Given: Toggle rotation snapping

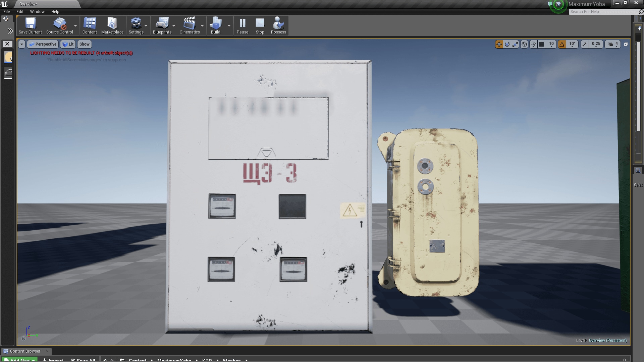Looking at the screenshot, I should point(562,44).
